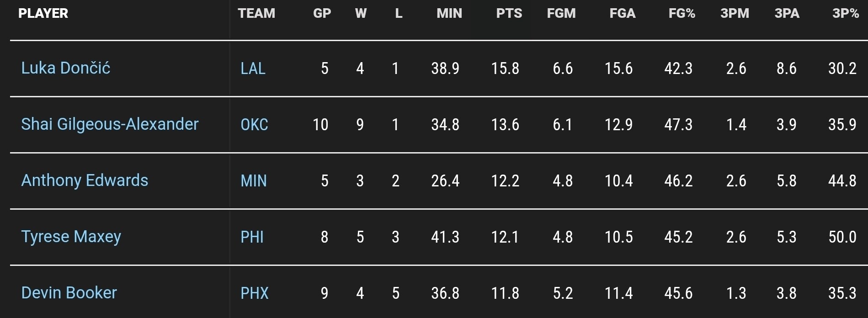
Task: Sort by FG% column header
Action: (682, 13)
